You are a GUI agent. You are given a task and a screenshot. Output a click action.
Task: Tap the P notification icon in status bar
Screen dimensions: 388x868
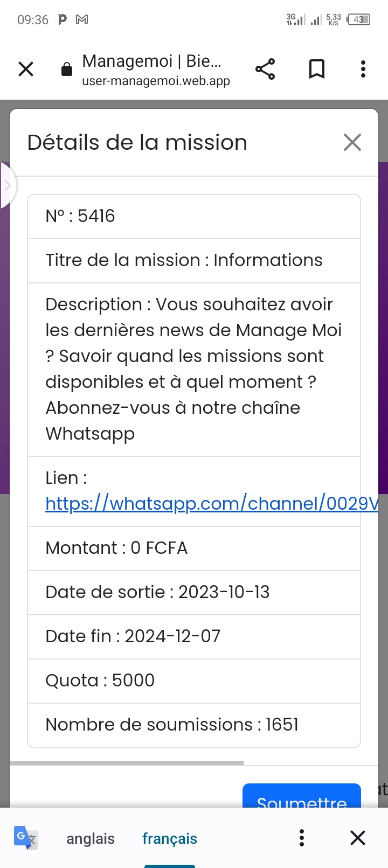click(x=63, y=20)
